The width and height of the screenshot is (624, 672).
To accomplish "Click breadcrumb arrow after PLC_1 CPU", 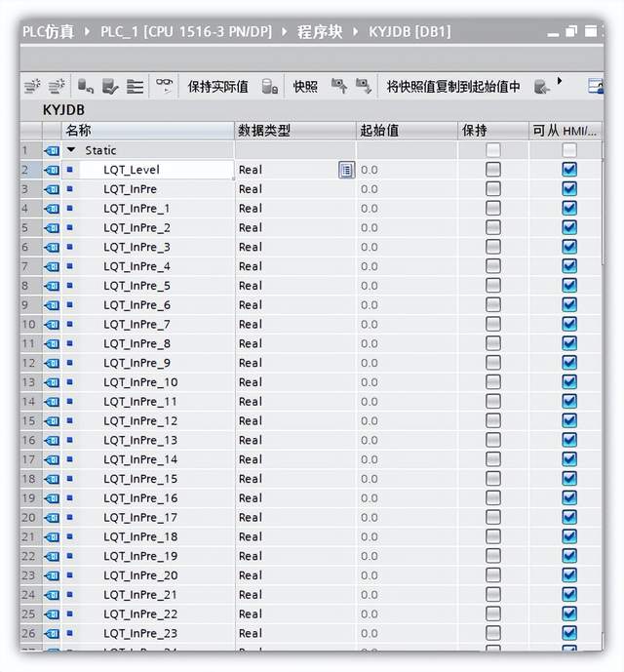I will tap(284, 31).
